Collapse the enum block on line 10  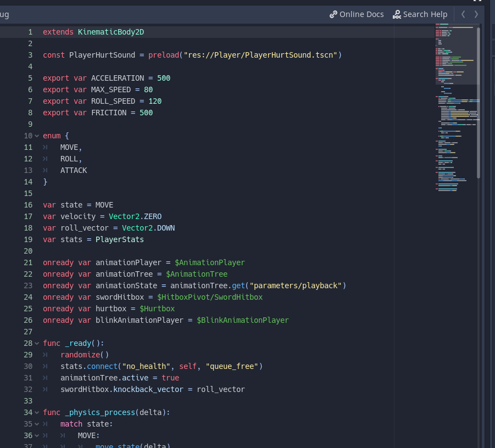36,136
